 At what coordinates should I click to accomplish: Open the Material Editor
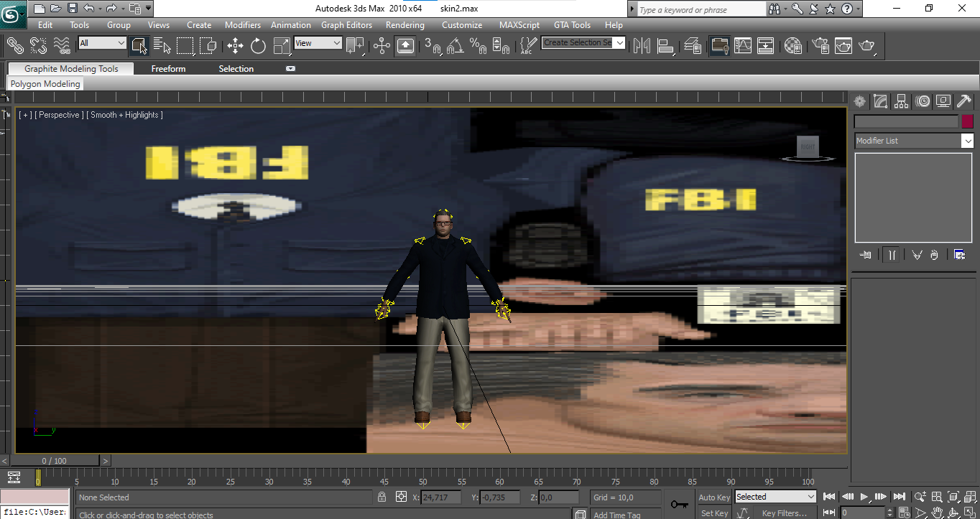(x=793, y=45)
